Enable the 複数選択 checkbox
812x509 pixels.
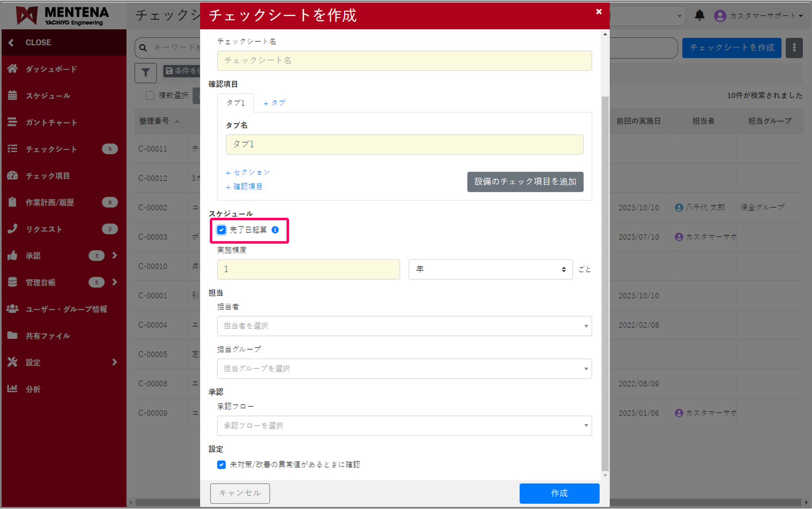click(x=150, y=96)
